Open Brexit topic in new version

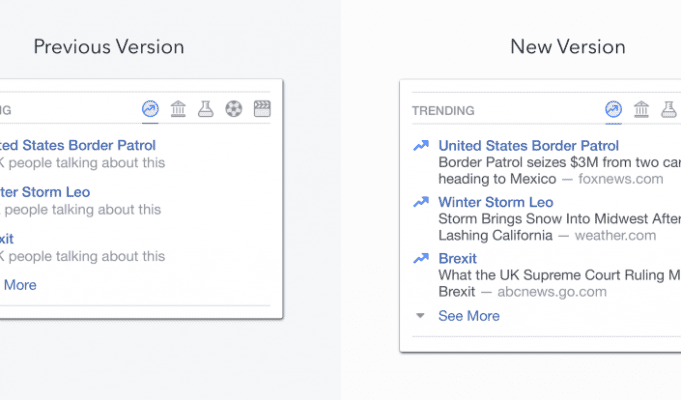click(457, 258)
